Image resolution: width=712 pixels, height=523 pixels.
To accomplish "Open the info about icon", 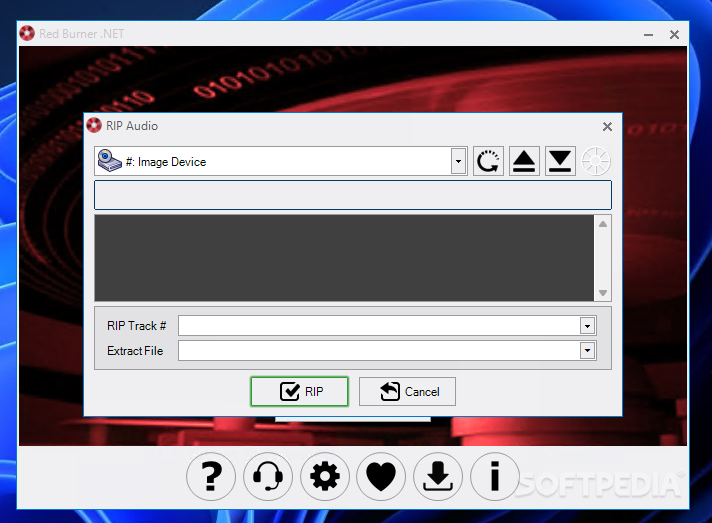I will click(x=494, y=476).
